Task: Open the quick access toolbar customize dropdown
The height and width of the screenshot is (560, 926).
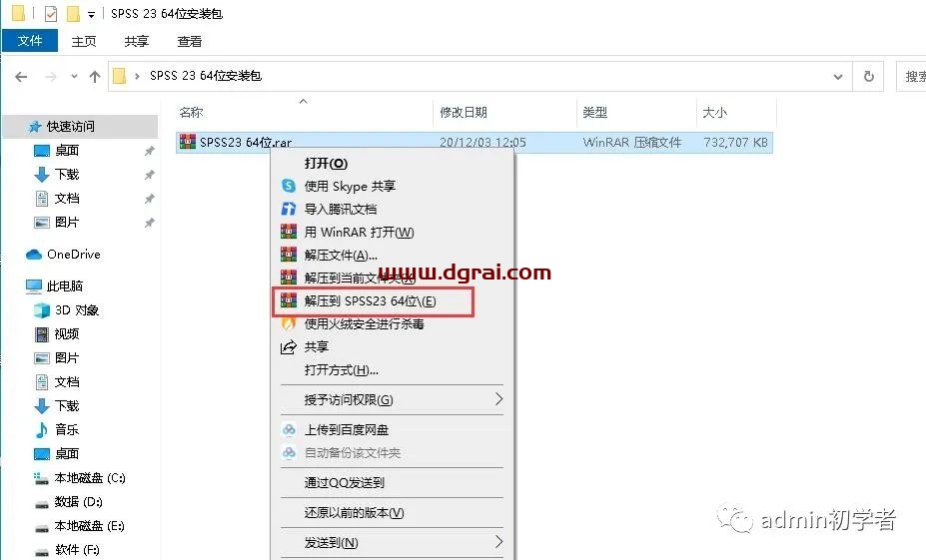Action: click(91, 14)
